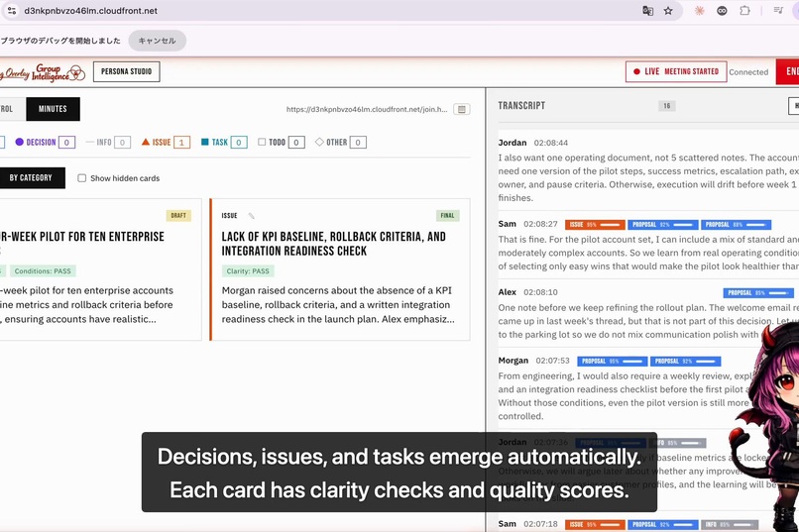Click Jordan's 02:08:44 transcript entry

pyautogui.click(x=648, y=170)
